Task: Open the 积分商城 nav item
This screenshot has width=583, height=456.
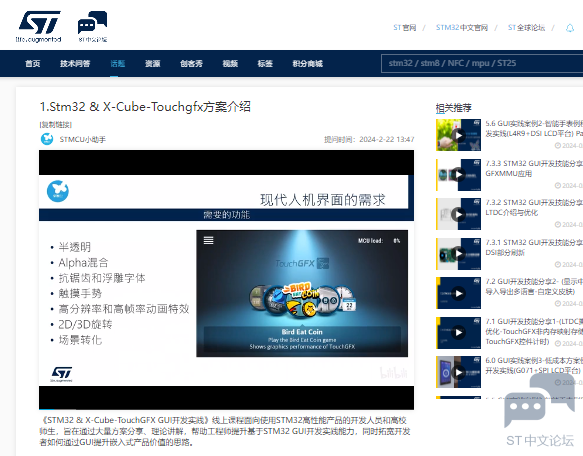Action: pyautogui.click(x=307, y=64)
